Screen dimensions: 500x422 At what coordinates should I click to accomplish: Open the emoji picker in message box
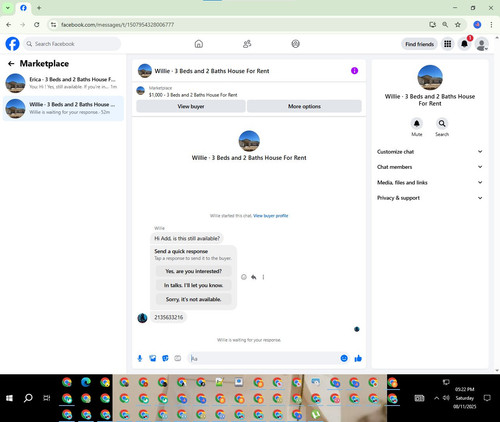pos(344,358)
